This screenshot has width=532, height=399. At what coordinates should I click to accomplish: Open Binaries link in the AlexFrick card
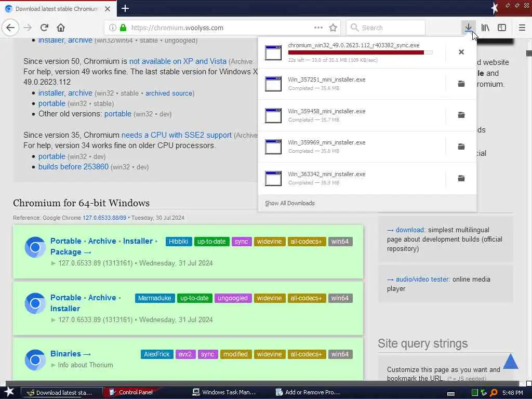[71, 354]
